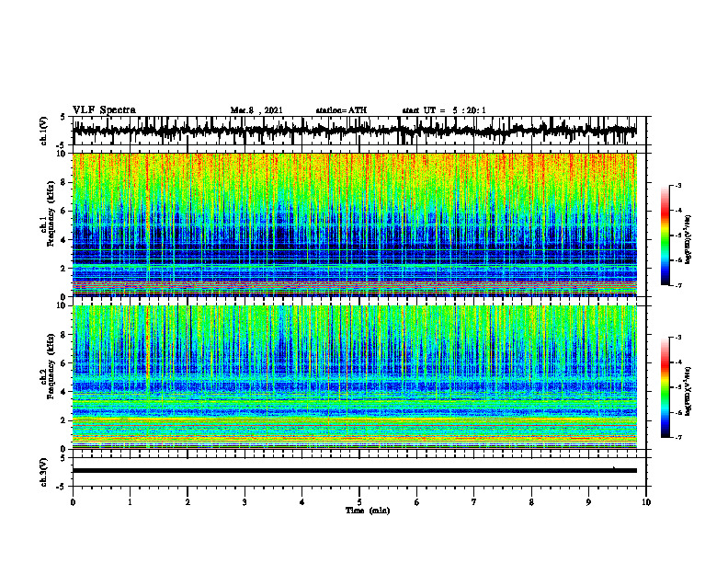Click the 6 kHz tick on ch.1 frequency axis

click(64, 211)
